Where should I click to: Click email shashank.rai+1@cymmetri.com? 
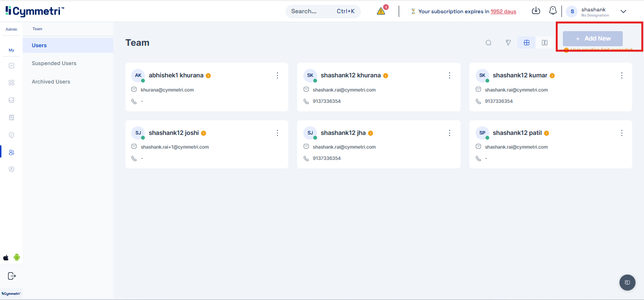[175, 147]
